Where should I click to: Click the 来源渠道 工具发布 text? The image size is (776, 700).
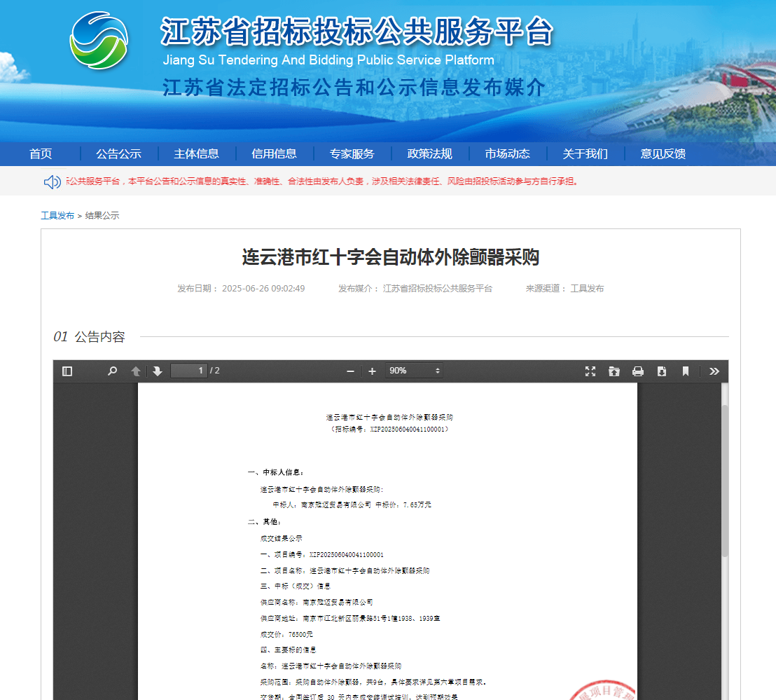click(x=564, y=289)
